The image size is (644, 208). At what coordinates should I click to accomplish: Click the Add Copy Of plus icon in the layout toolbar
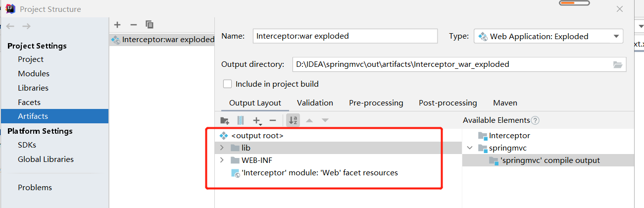(x=256, y=120)
